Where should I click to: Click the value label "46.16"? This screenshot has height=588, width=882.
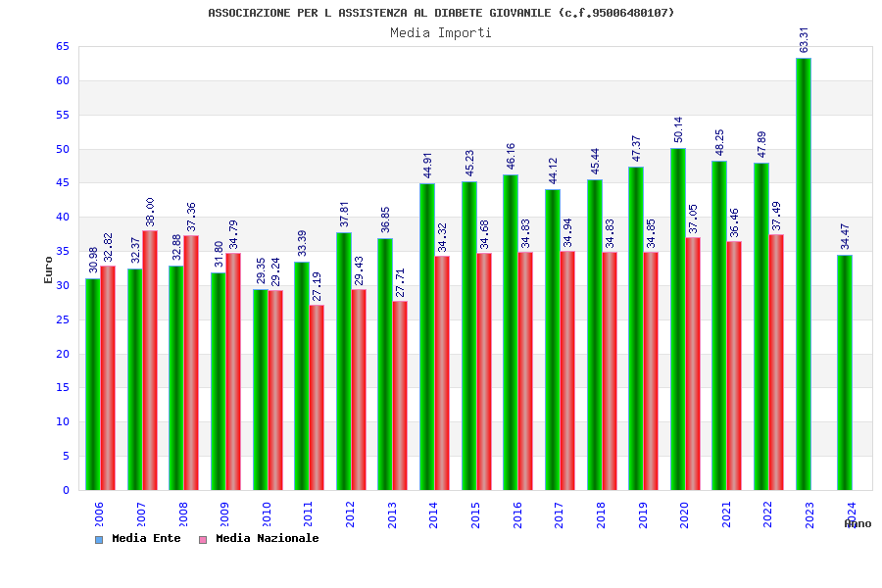click(x=512, y=157)
